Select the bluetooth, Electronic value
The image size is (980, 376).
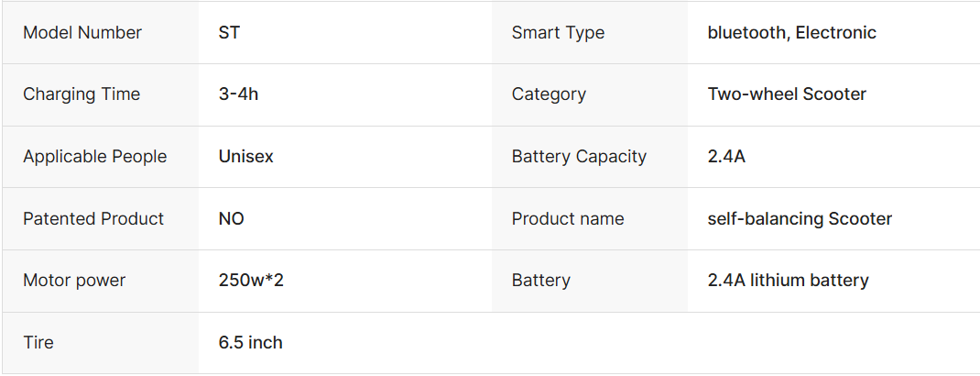coord(792,33)
